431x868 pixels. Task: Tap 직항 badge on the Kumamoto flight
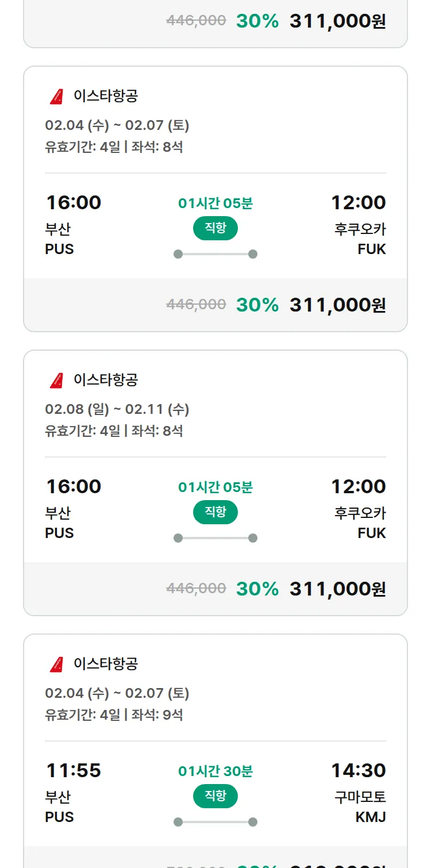coord(215,796)
